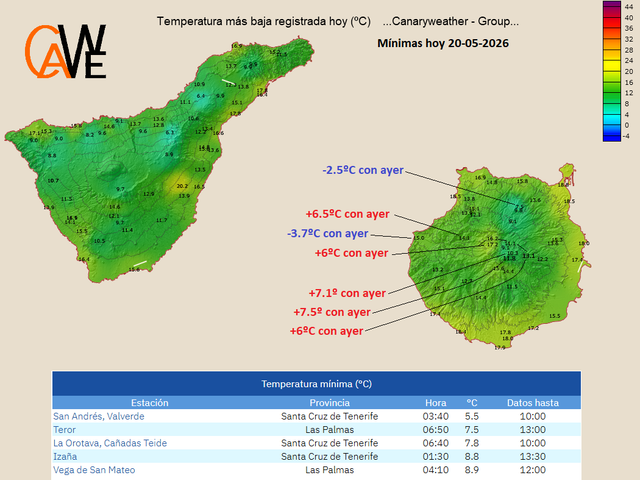Click the 7.8 temperature cell

pos(472,443)
